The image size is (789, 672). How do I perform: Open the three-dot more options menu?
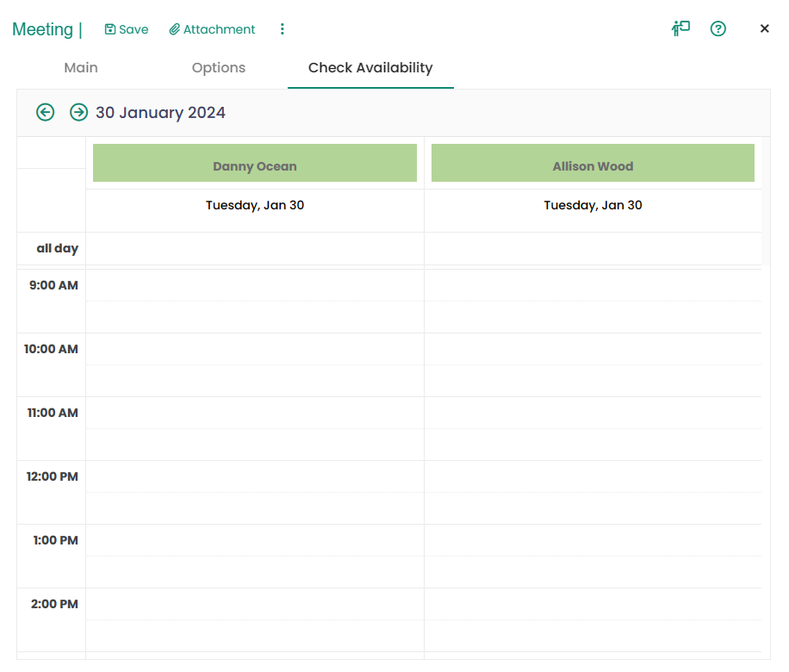tap(282, 29)
